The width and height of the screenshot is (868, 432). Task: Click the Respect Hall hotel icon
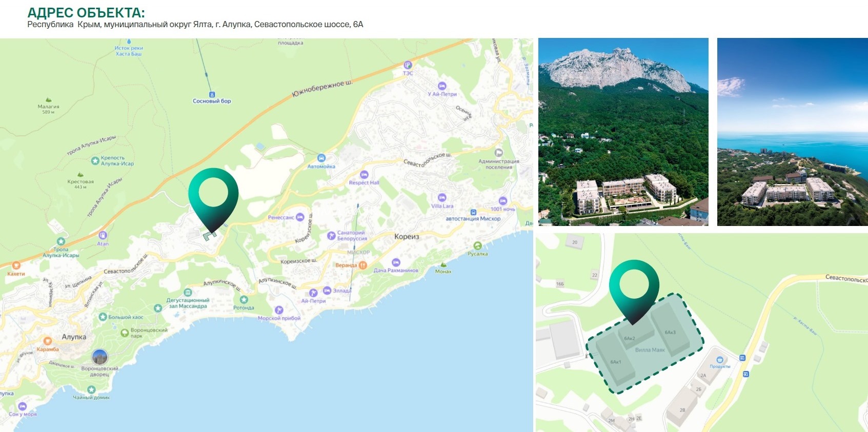(364, 175)
